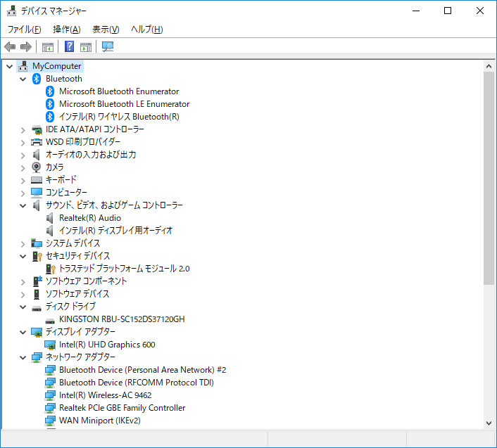This screenshot has height=448, width=497.
Task: Toggle the action pane toolbar icon
Action: point(86,47)
